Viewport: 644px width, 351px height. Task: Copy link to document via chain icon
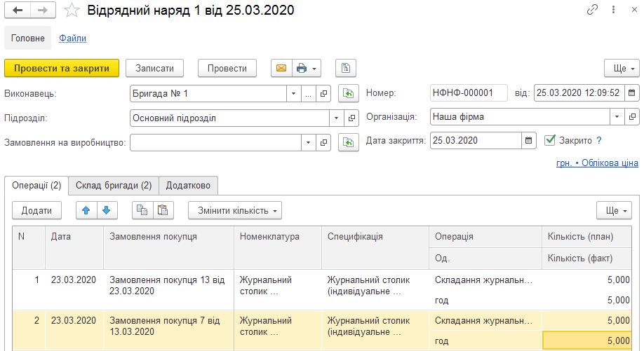592,9
